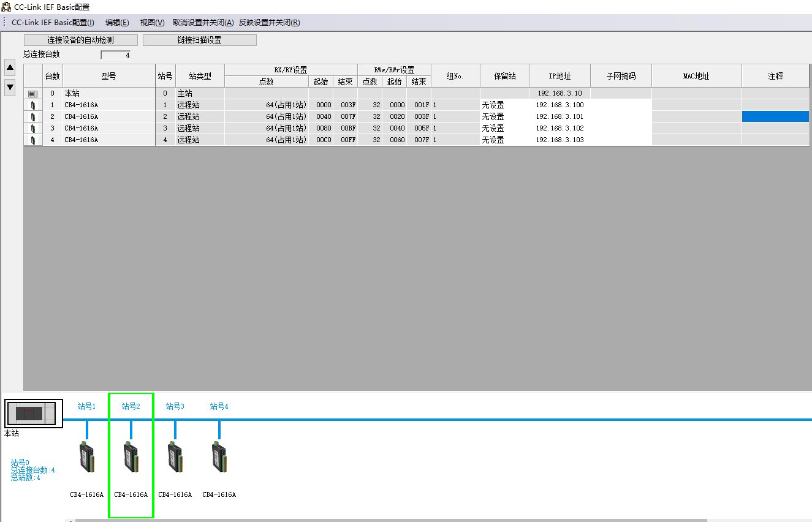
Task: Select the CB4-1616A device under 站号3
Action: coord(175,457)
